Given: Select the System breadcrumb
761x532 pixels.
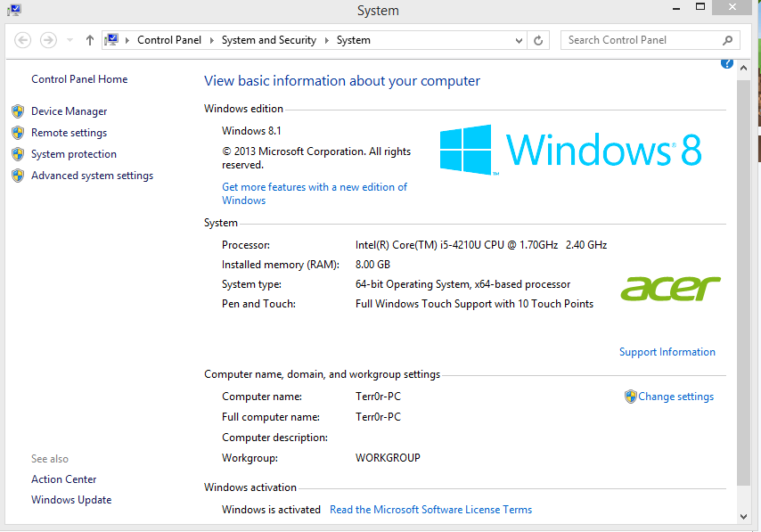Looking at the screenshot, I should point(353,40).
